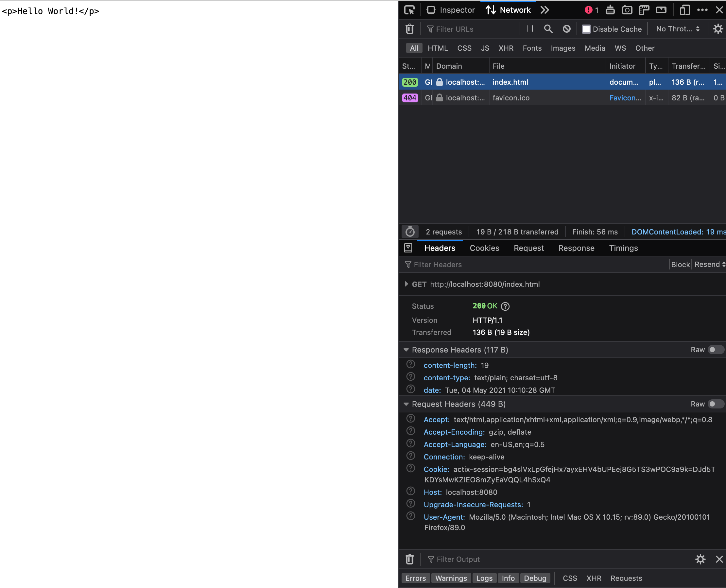The height and width of the screenshot is (588, 726).
Task: Open console settings gear
Action: pyautogui.click(x=700, y=559)
